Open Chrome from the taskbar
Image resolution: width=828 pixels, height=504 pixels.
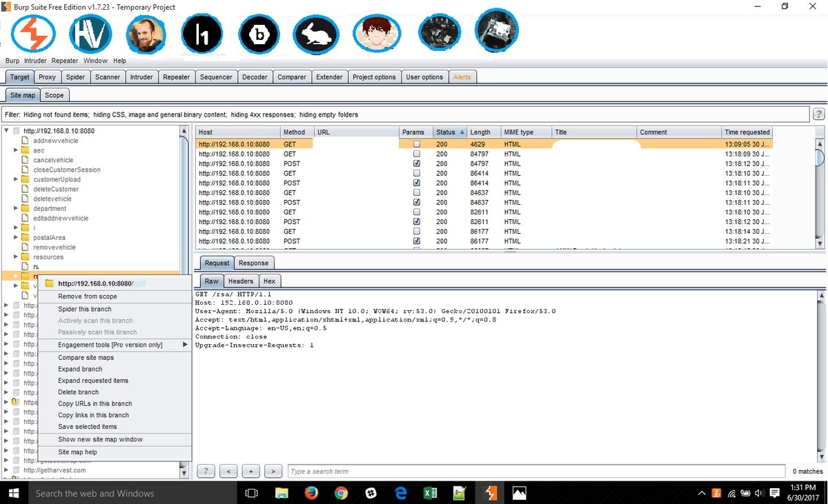pyautogui.click(x=341, y=493)
